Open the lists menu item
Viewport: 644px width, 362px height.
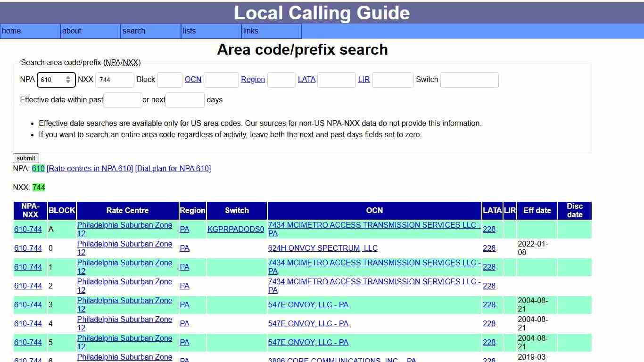click(189, 31)
